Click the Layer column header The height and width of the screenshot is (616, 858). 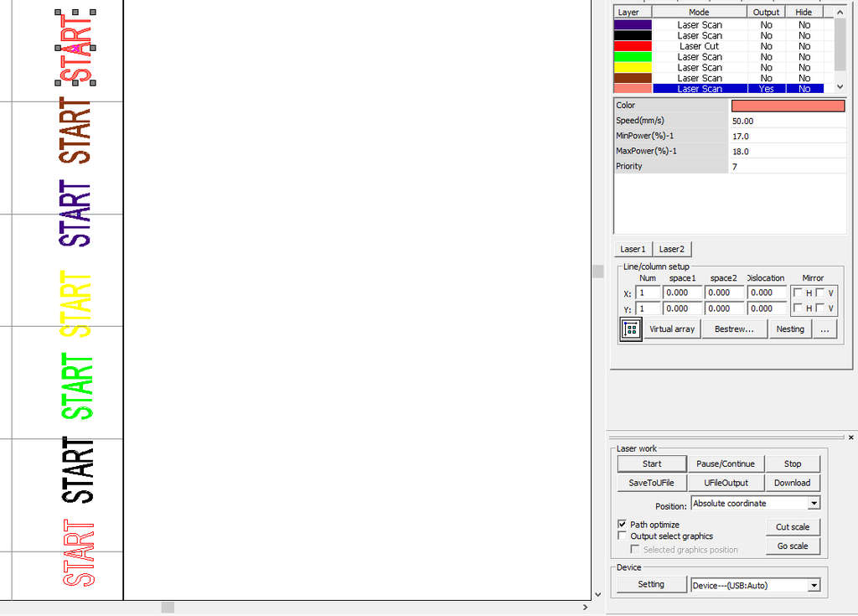[x=633, y=12]
